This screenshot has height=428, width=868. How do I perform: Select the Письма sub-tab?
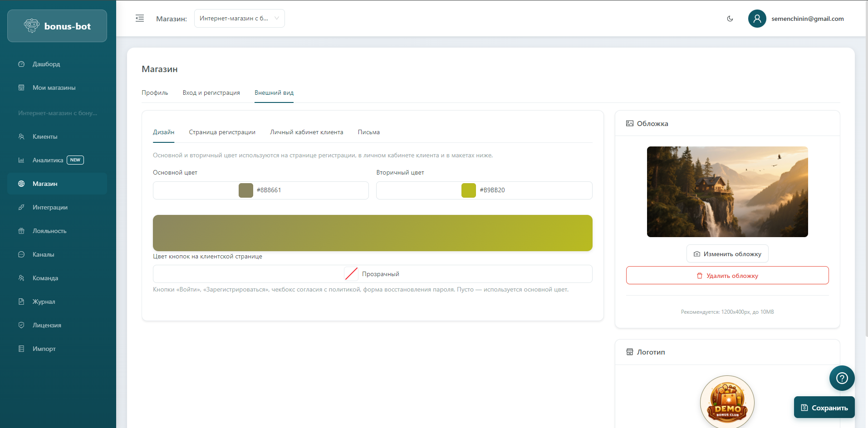(x=368, y=132)
